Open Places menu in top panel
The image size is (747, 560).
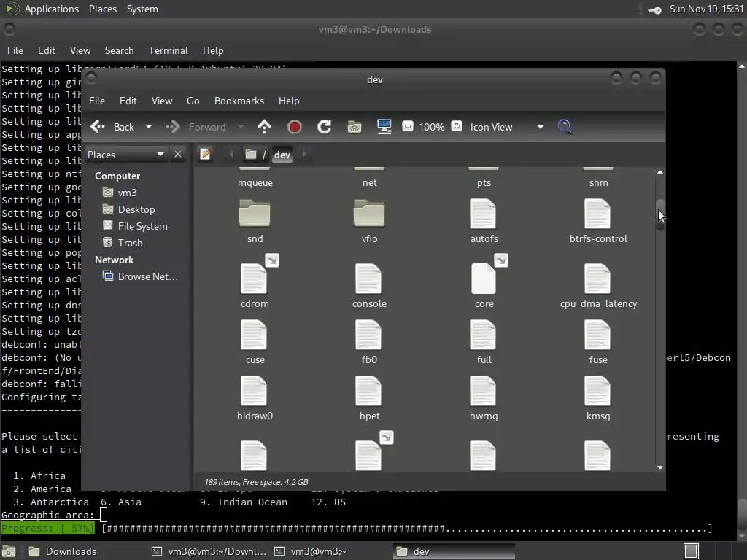pyautogui.click(x=102, y=9)
